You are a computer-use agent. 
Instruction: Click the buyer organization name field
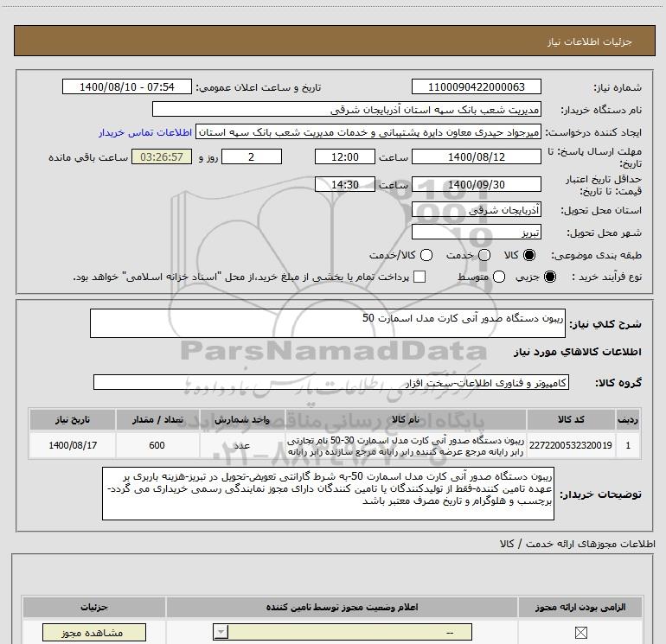347,109
